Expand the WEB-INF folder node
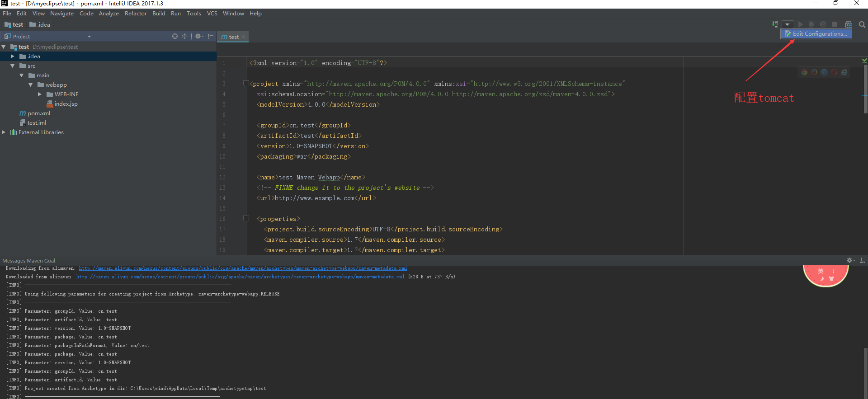This screenshot has height=399, width=868. (40, 94)
